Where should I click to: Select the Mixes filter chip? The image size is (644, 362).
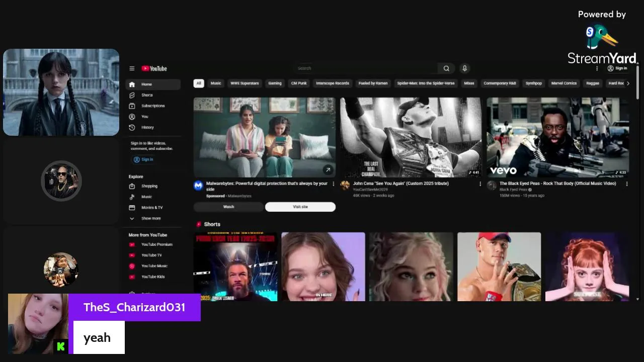click(x=469, y=83)
